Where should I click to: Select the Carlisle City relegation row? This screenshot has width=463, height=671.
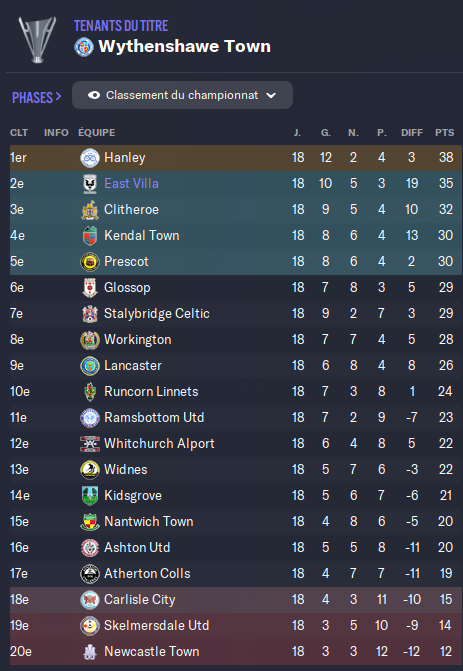click(236, 600)
